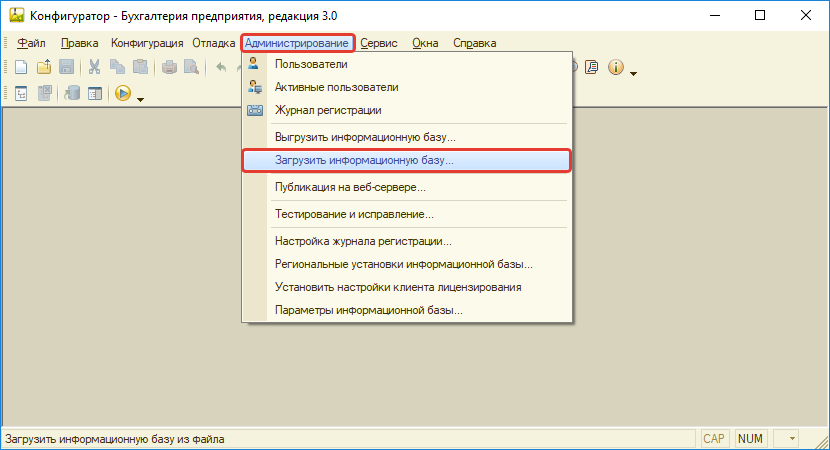This screenshot has height=450, width=830.
Task: Open the configuration tree icon
Action: point(21,94)
